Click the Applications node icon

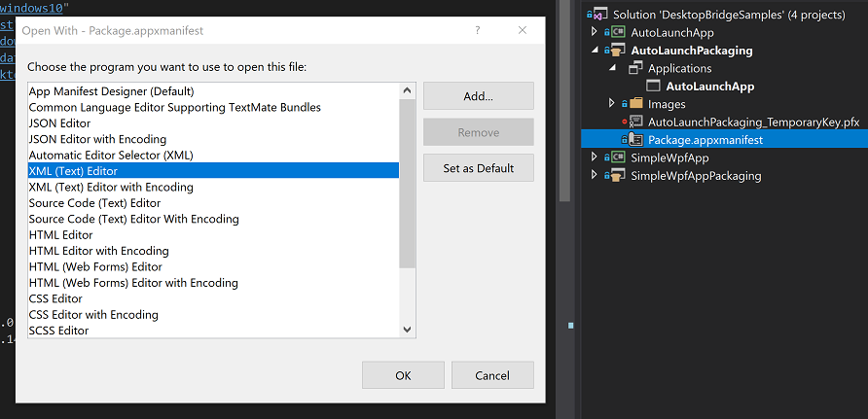click(635, 69)
